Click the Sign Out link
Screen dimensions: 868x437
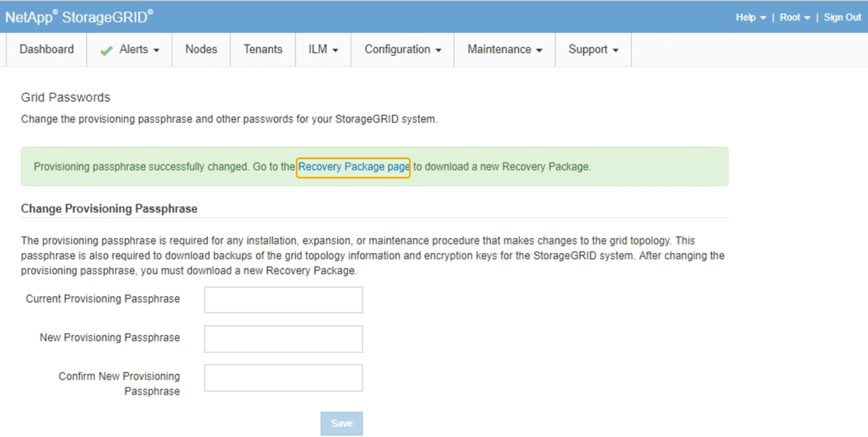(x=842, y=18)
